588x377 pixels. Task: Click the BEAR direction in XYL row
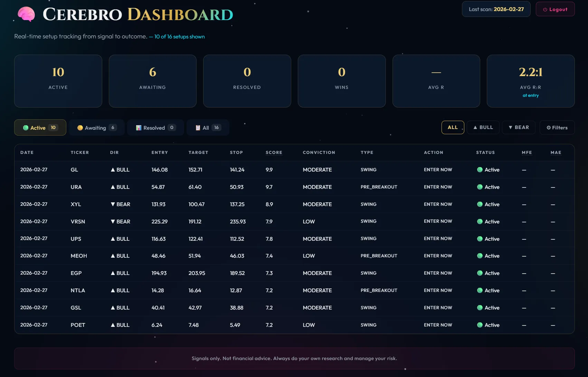120,204
